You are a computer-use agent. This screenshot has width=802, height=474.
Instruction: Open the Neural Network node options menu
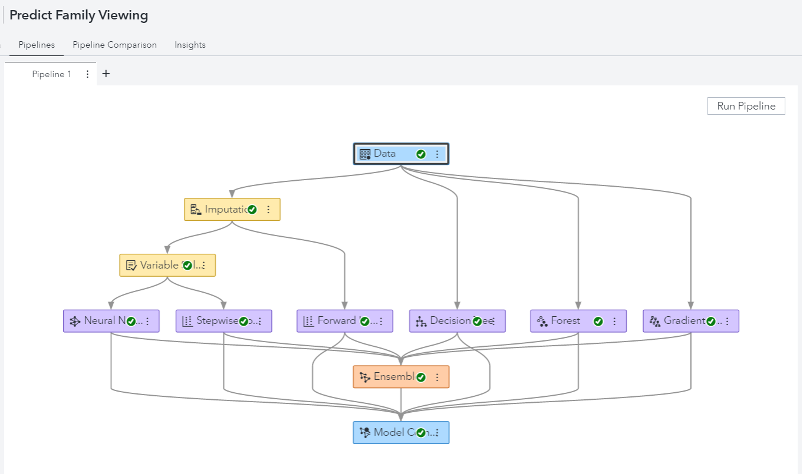(147, 321)
